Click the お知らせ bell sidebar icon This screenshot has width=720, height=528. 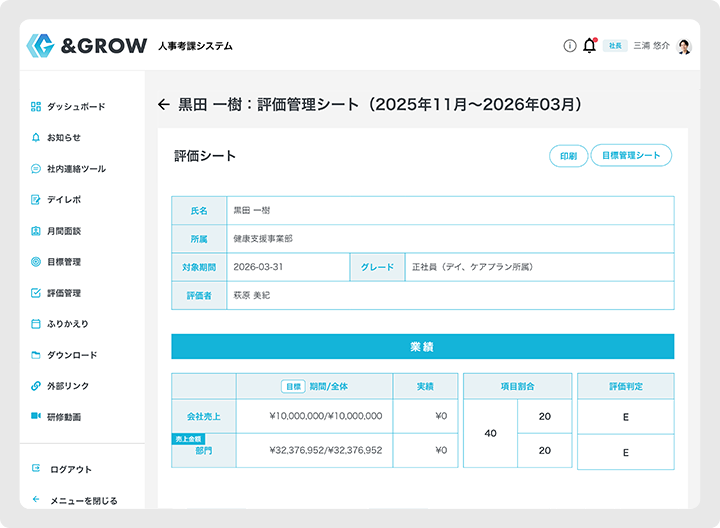pyautogui.click(x=36, y=137)
